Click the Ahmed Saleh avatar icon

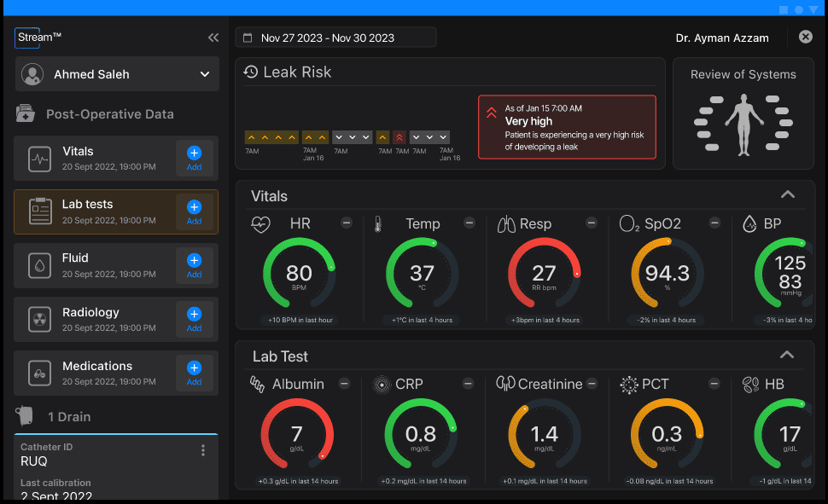(32, 74)
